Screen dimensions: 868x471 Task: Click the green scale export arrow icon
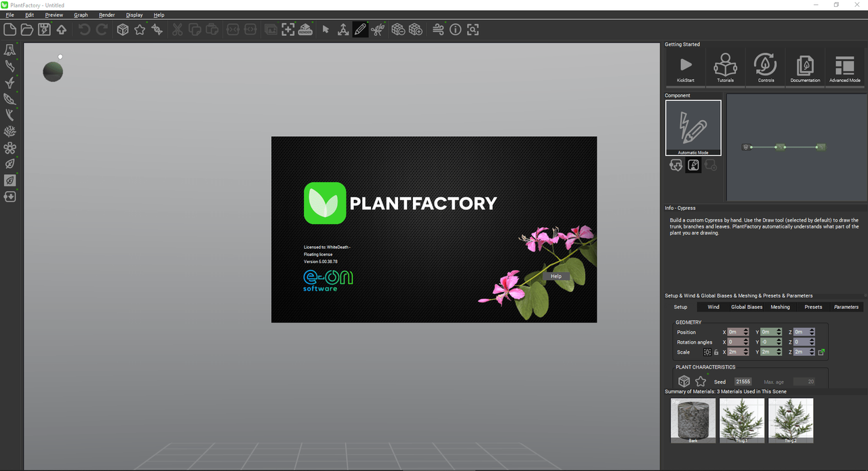[821, 352]
